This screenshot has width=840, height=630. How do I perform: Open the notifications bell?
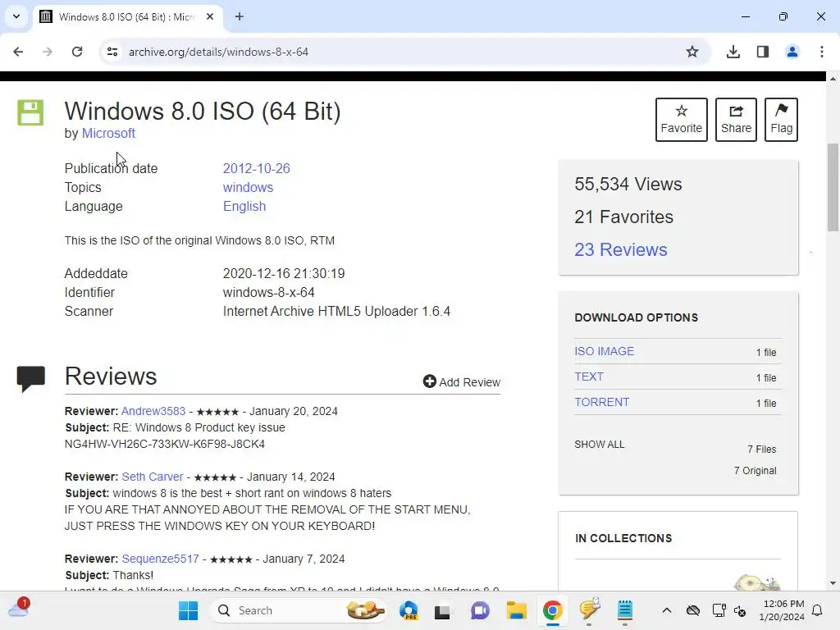[x=817, y=610]
